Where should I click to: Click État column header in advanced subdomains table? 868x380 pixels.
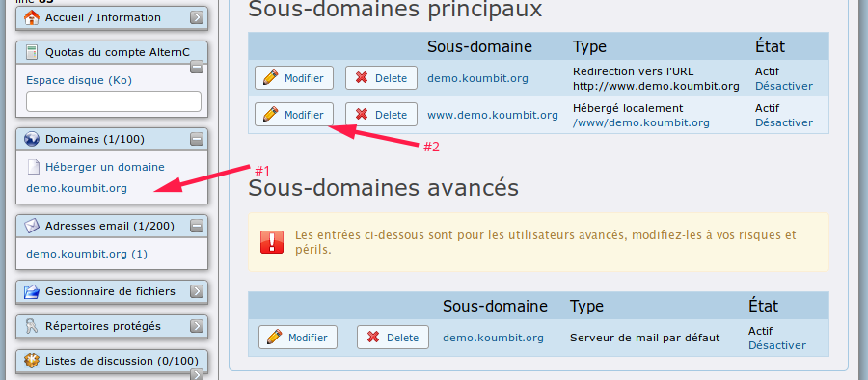coord(764,305)
